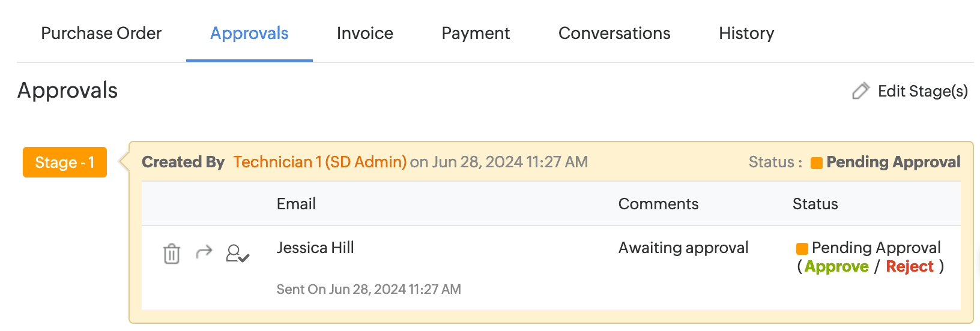This screenshot has width=980, height=331.
Task: Click the Email column header
Action: pos(296,204)
